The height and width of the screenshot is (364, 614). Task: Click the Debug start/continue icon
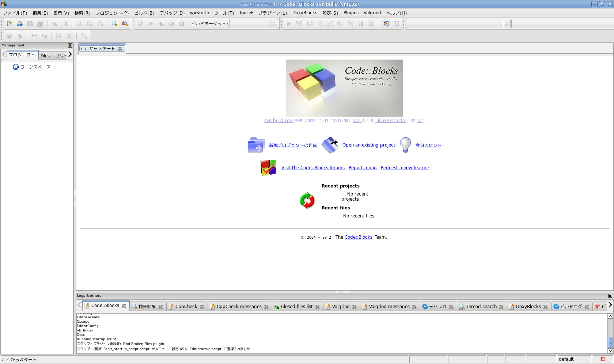tap(289, 24)
